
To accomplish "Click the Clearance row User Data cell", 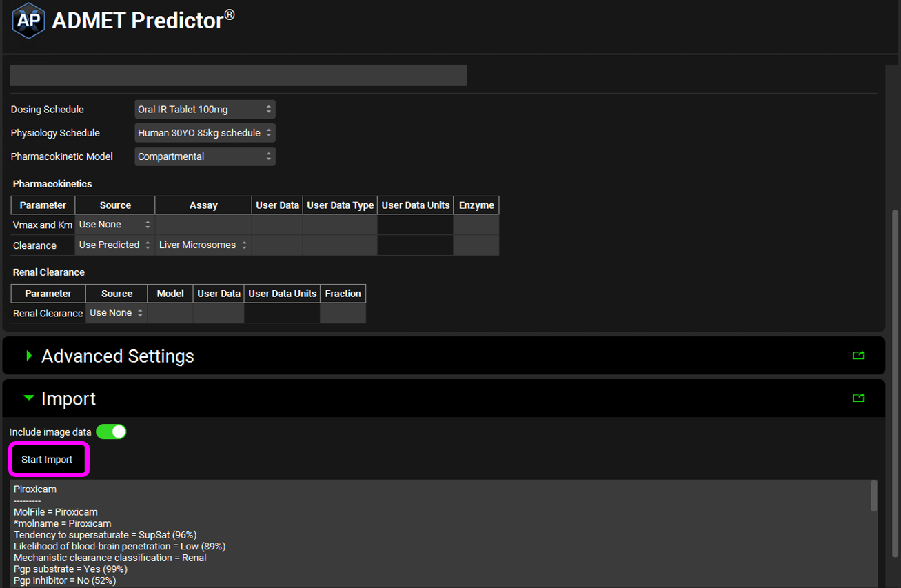I will pyautogui.click(x=277, y=245).
